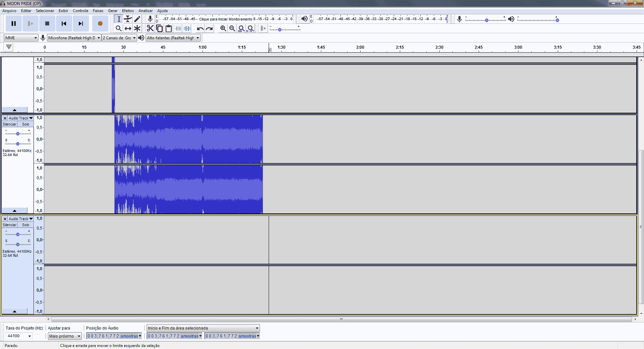Open the Analisar menu
The image size is (644, 349).
[x=146, y=11]
